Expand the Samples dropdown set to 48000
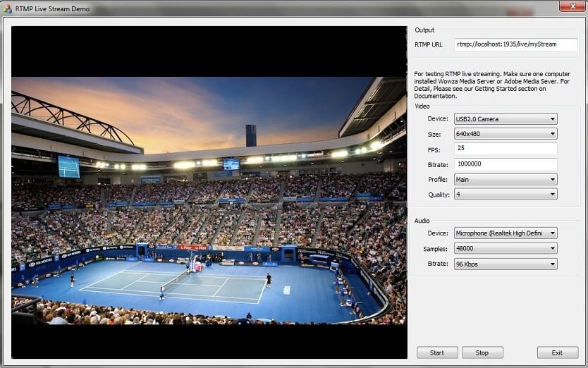The height and width of the screenshot is (368, 588). tap(506, 248)
